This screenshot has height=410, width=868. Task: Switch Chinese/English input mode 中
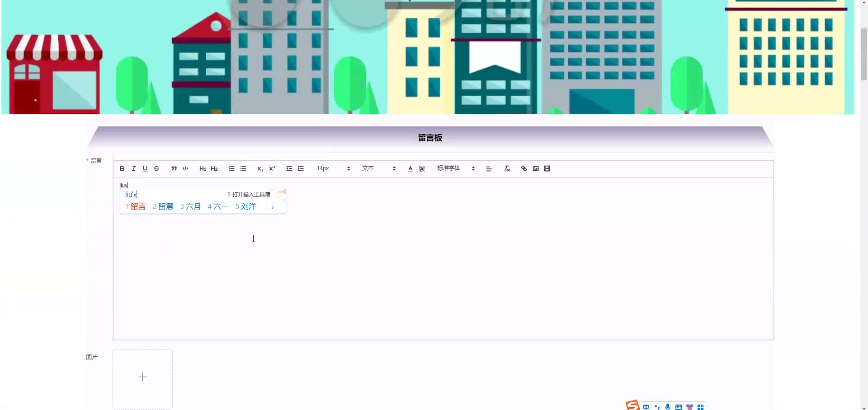pyautogui.click(x=646, y=407)
